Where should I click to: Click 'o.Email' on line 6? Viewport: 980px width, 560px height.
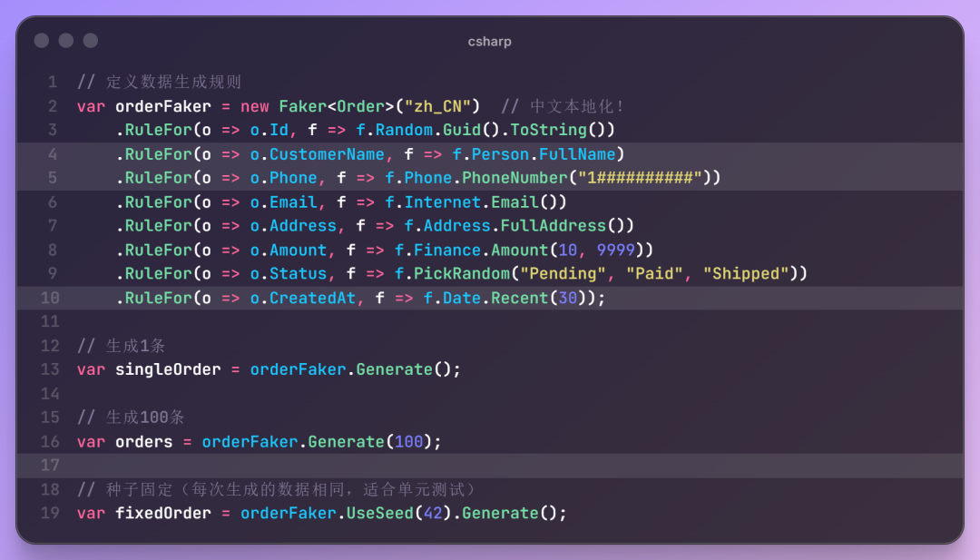pos(284,202)
